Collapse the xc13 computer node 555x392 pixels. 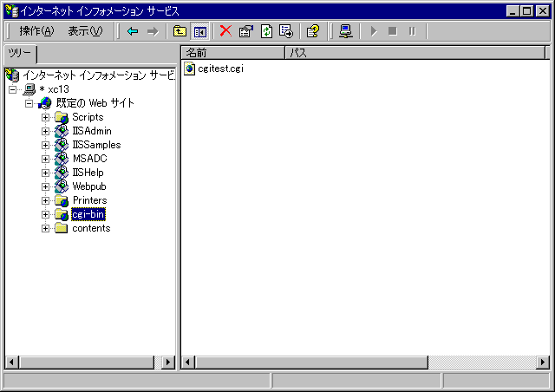tap(12, 89)
